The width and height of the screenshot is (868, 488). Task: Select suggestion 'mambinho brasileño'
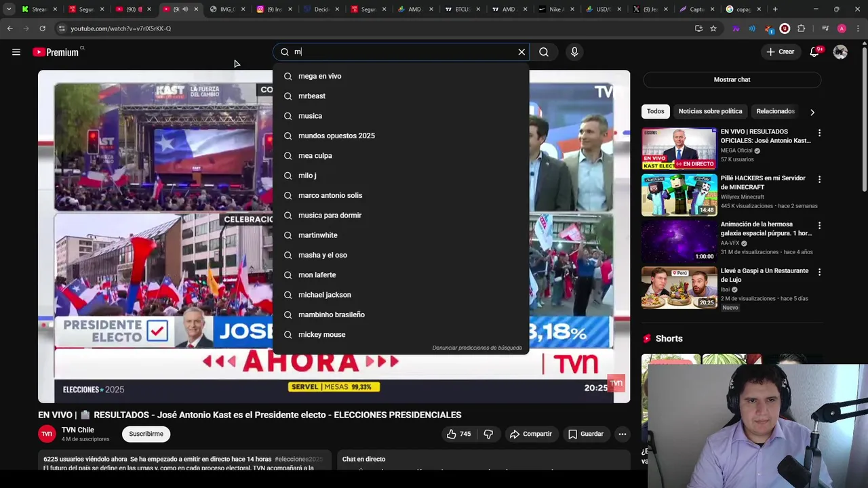pos(401,314)
